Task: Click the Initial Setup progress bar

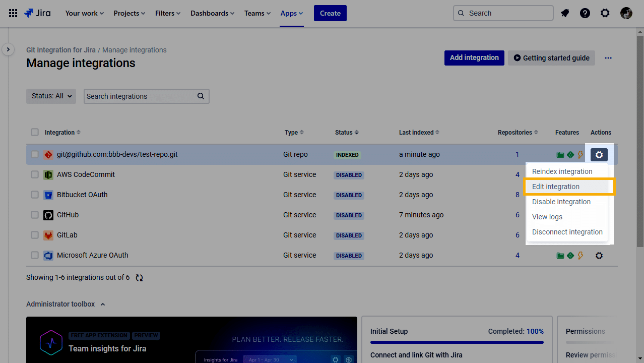Action: click(457, 342)
